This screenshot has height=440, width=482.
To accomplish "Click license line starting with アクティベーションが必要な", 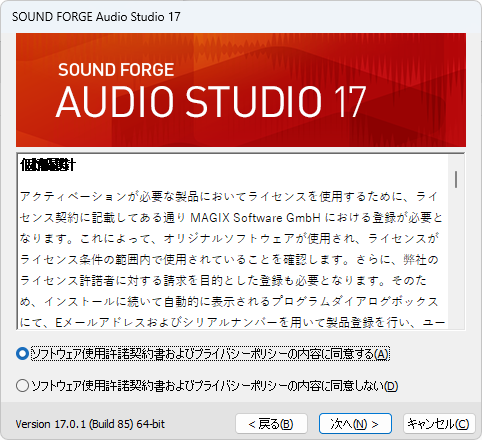I will (x=228, y=197).
